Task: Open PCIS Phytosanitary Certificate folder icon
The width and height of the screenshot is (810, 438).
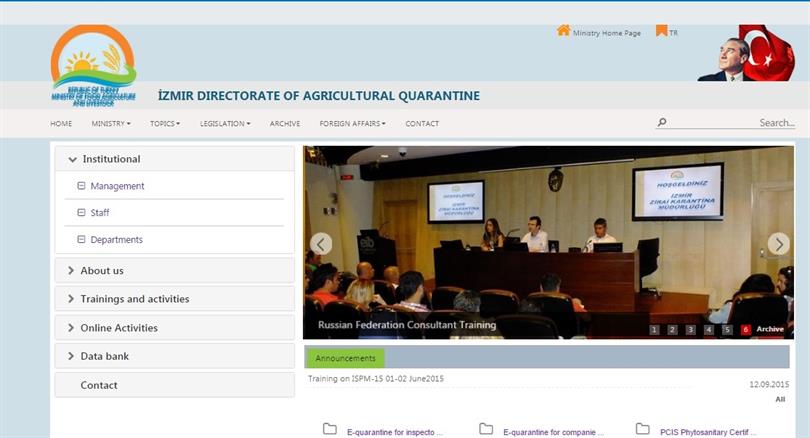Action: pos(643,429)
